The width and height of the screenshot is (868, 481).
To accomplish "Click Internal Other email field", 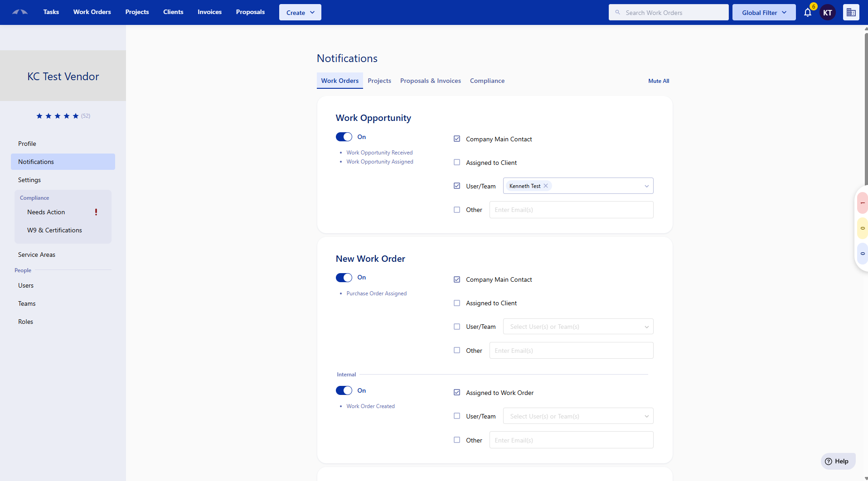I will point(571,440).
